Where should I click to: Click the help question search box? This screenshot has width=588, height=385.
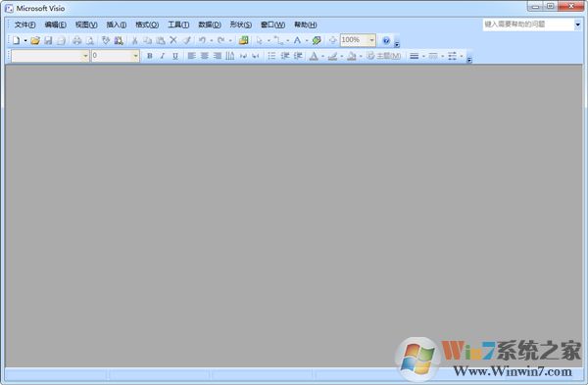click(528, 24)
